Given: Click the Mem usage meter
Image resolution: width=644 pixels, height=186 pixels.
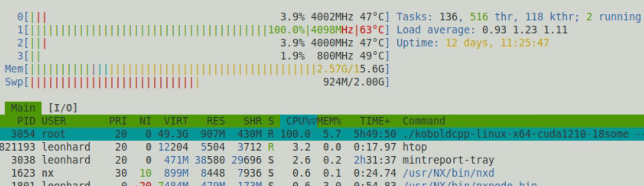Looking at the screenshot, I should (x=197, y=69).
